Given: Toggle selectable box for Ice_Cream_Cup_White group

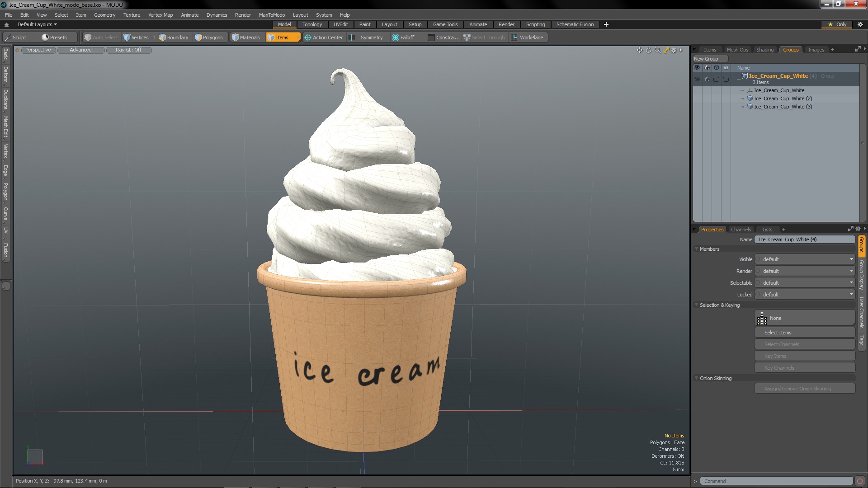Looking at the screenshot, I should [717, 79].
